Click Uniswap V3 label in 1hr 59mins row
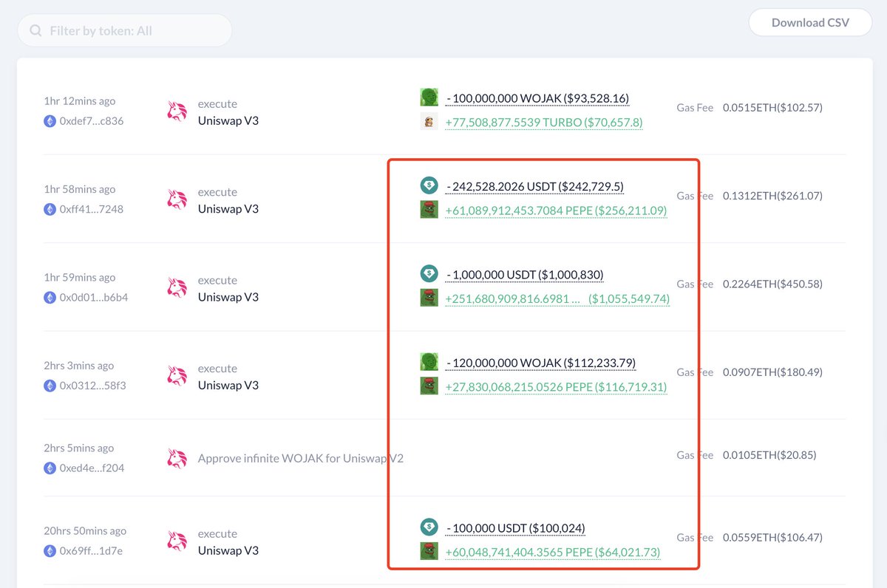The width and height of the screenshot is (887, 588). click(x=228, y=297)
